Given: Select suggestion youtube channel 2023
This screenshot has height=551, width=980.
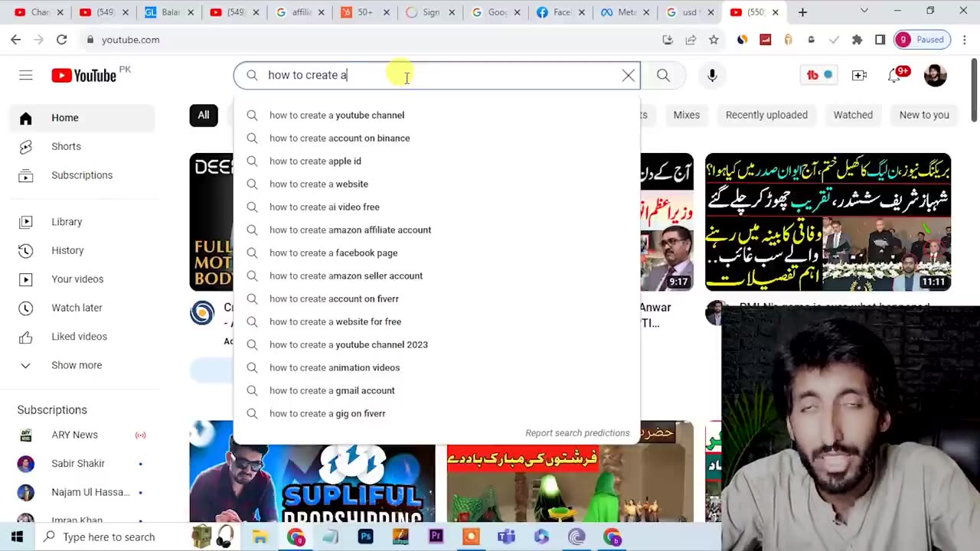Looking at the screenshot, I should tap(436, 344).
